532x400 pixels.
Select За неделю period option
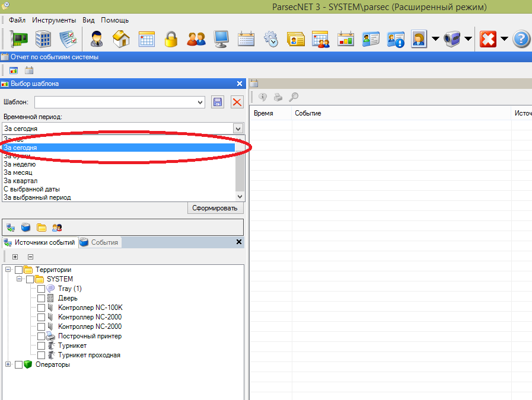pos(119,164)
